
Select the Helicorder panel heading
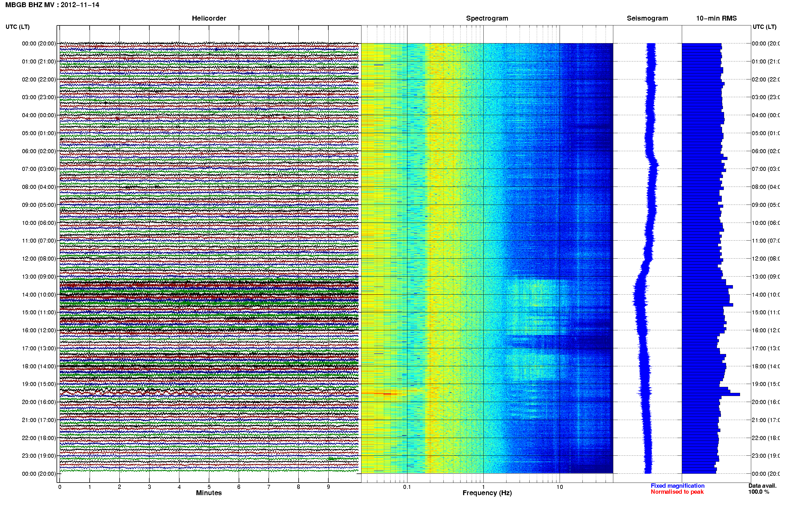[209, 18]
